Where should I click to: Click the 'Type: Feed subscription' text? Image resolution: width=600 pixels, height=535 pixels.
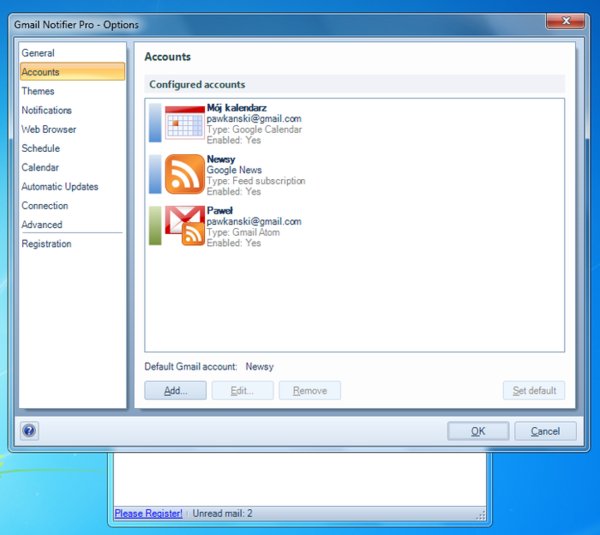tap(256, 181)
